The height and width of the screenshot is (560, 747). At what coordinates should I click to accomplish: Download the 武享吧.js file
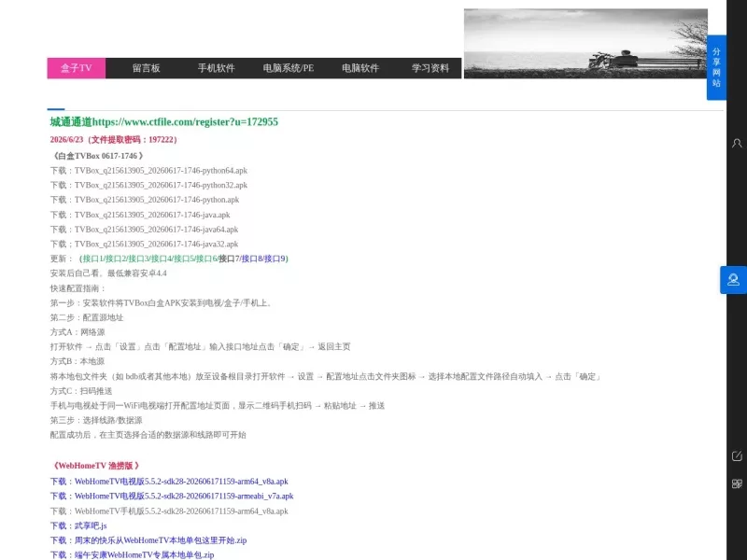pyautogui.click(x=91, y=525)
